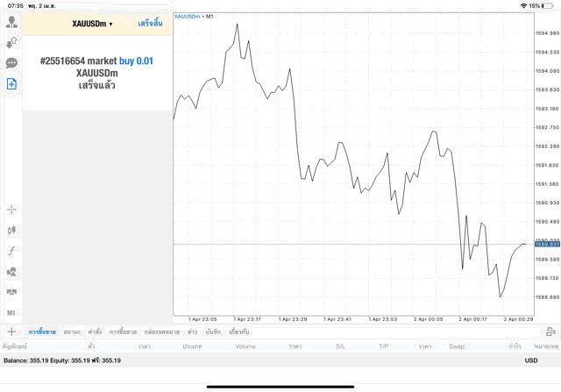Open the M1 timeframe selector

(x=11, y=313)
